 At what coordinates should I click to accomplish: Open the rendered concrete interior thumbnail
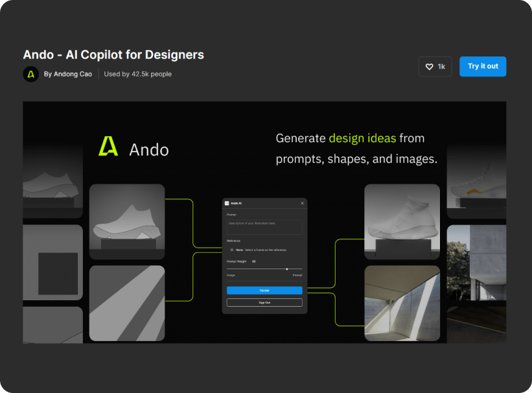(402, 304)
